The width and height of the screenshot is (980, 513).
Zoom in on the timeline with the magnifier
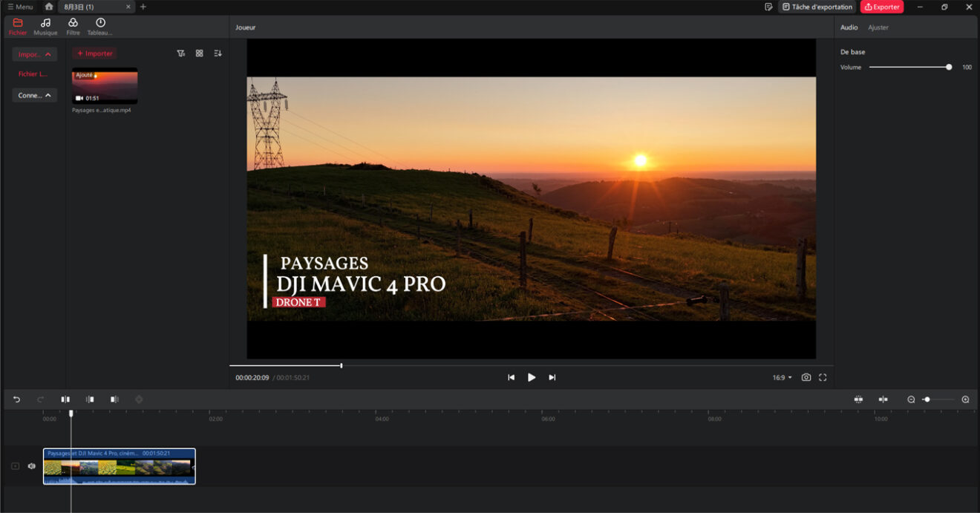[x=965, y=399]
